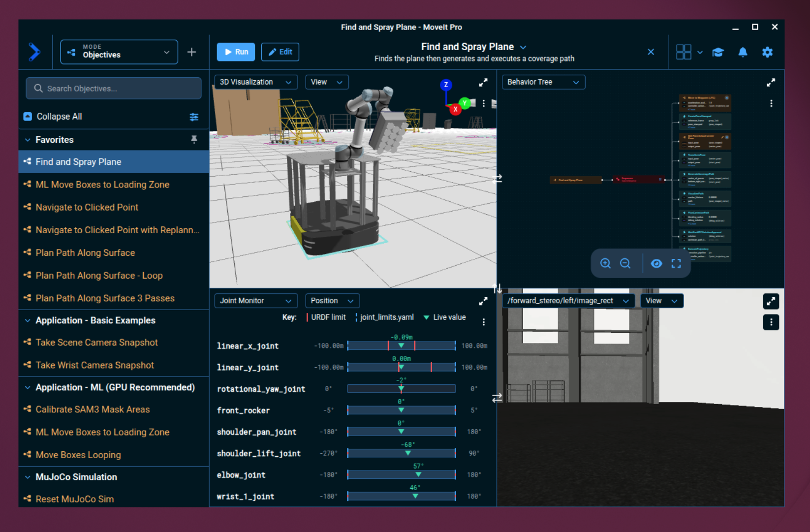Toggle behavior tree eye visibility
Screen dimensions: 810x532
[656, 263]
